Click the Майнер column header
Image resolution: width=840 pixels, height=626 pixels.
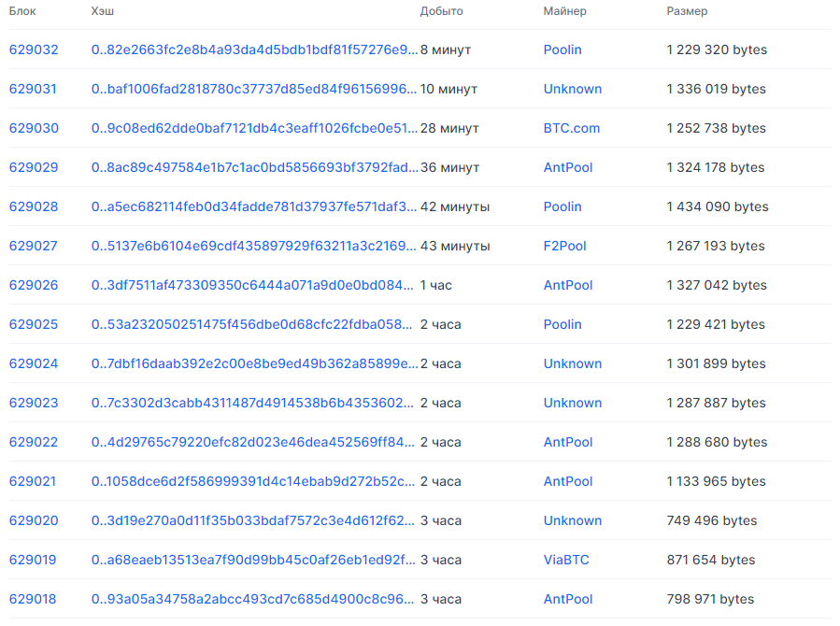pos(564,11)
